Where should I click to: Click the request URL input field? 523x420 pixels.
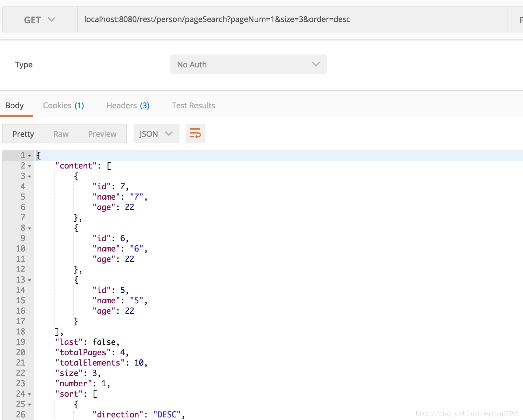coord(292,20)
